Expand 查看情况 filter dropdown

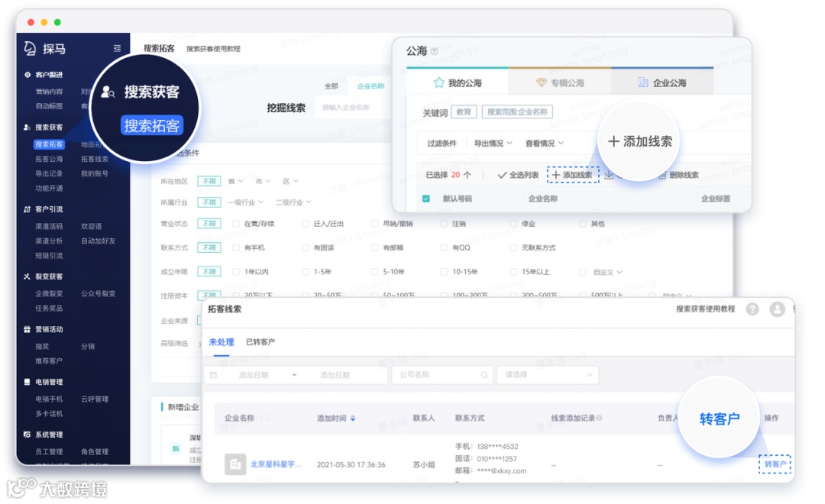coord(545,143)
